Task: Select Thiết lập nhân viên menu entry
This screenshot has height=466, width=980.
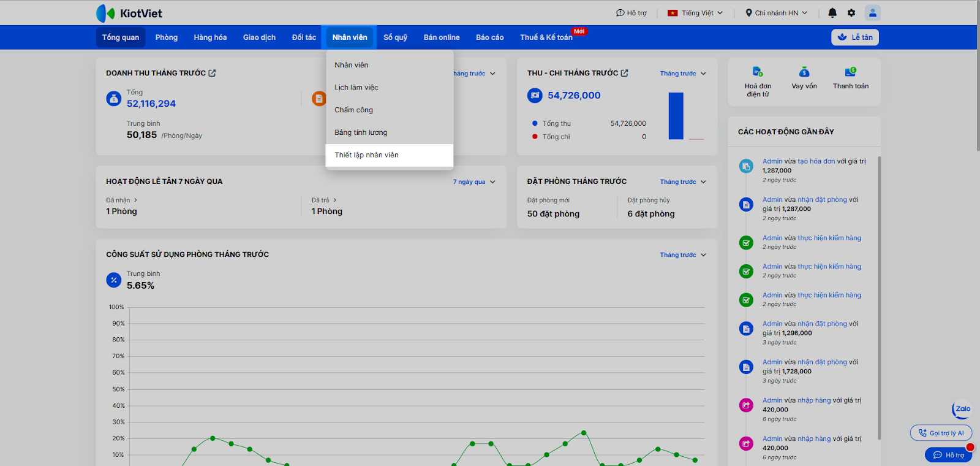Action: coord(390,155)
